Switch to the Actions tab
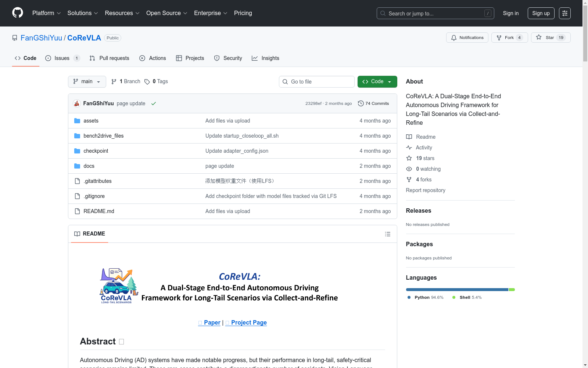Screen dimensions: 588x368 pyautogui.click(x=153, y=58)
